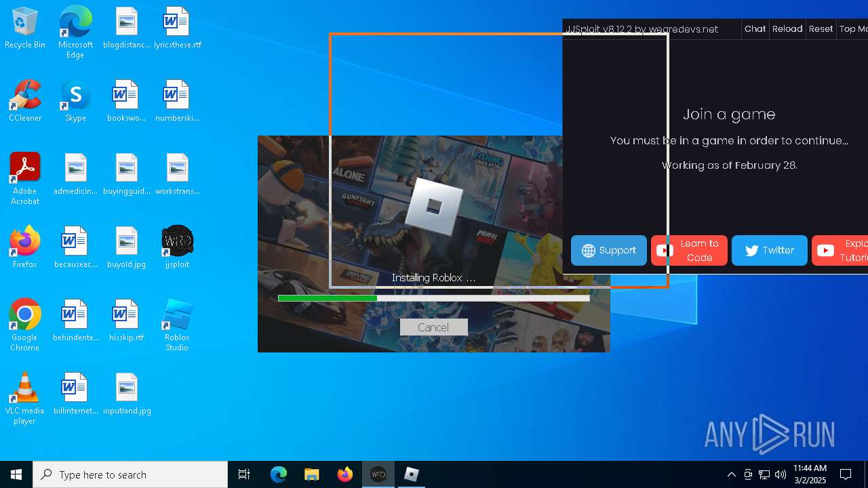The image size is (868, 488).
Task: Select the workstrans... image file icon
Action: [177, 175]
